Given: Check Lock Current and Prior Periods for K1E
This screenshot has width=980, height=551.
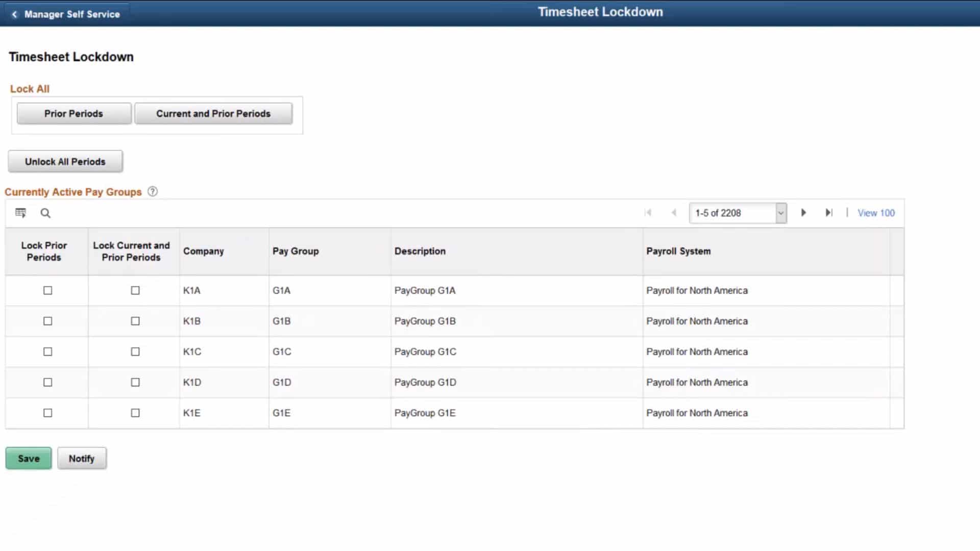Looking at the screenshot, I should 135,413.
